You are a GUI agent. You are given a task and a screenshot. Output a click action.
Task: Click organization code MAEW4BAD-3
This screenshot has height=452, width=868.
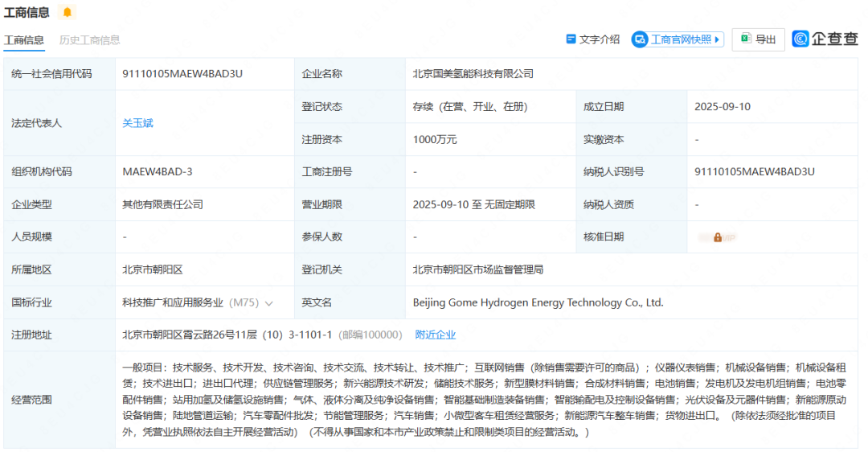pyautogui.click(x=158, y=172)
